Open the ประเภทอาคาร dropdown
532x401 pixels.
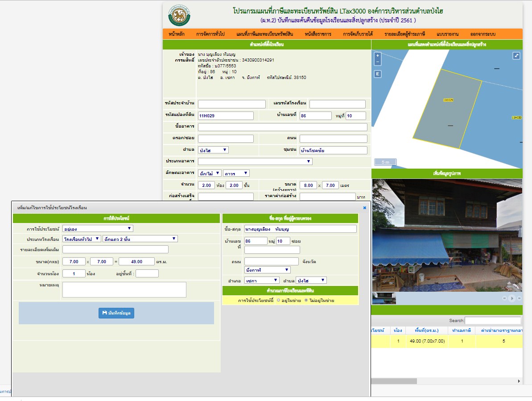click(255, 161)
